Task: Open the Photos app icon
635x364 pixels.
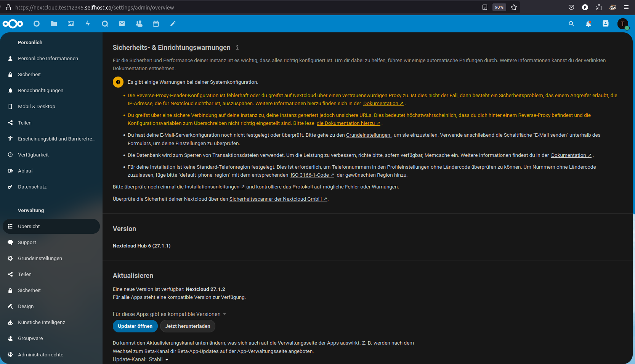Action: (71, 24)
